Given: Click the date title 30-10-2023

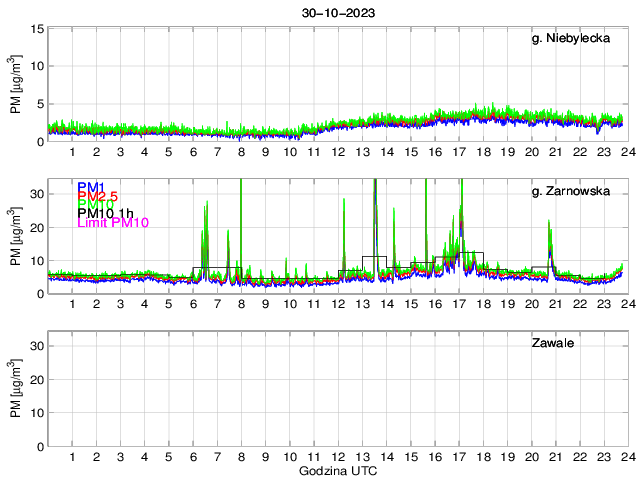Looking at the screenshot, I should coord(338,14).
